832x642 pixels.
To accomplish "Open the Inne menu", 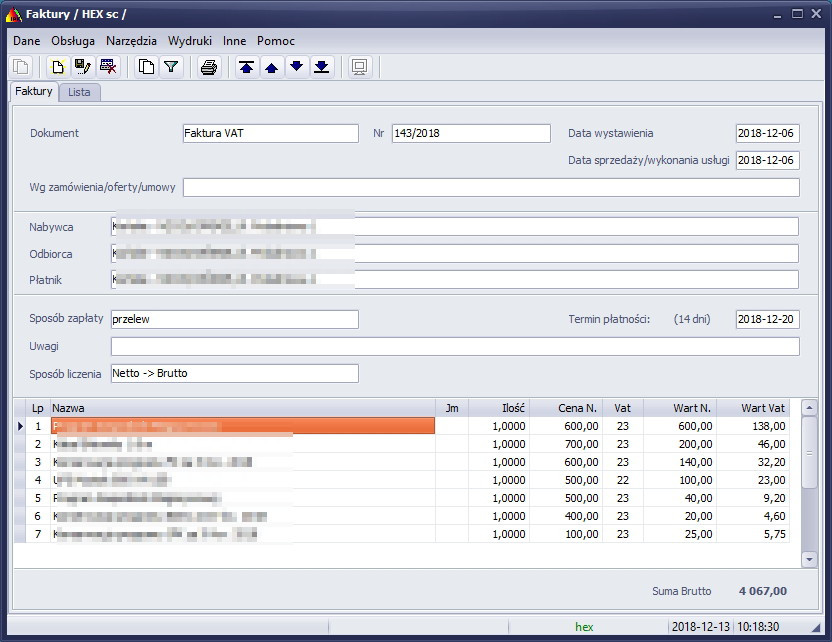I will tap(234, 41).
